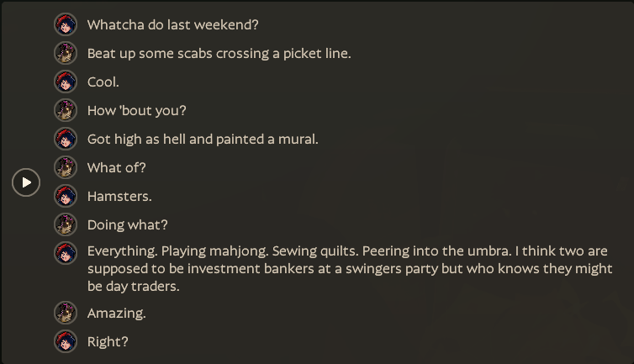634x364 pixels.
Task: Click the play button beside the dialogue
Action: pyautogui.click(x=26, y=182)
